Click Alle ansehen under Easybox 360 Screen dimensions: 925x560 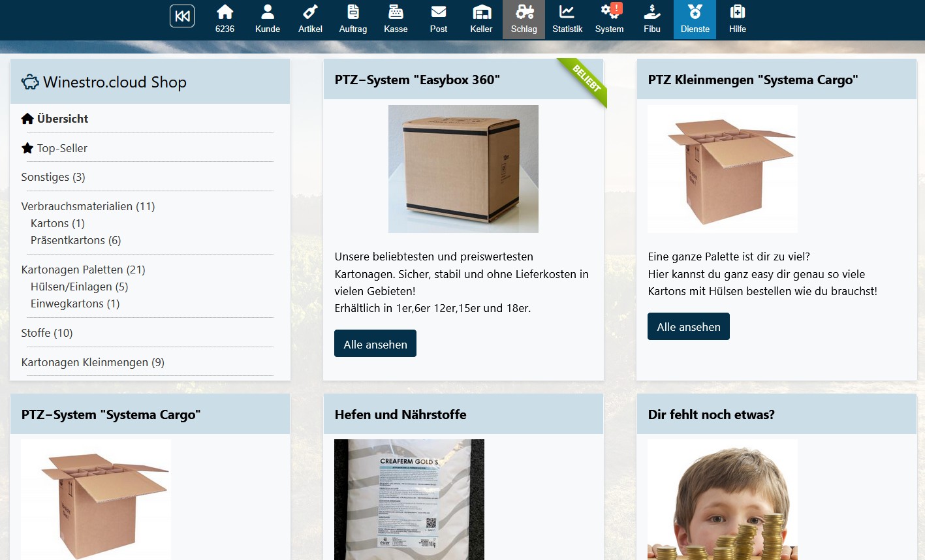375,344
